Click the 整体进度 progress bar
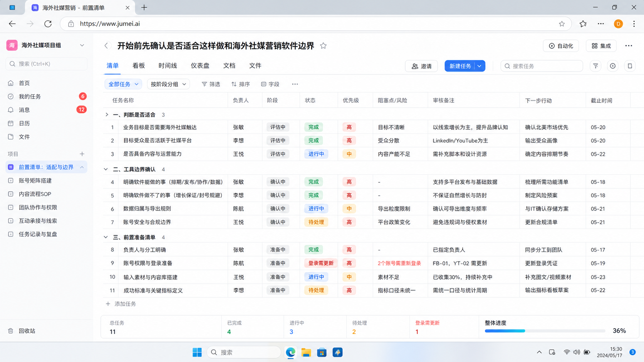644x362 pixels. [545, 331]
